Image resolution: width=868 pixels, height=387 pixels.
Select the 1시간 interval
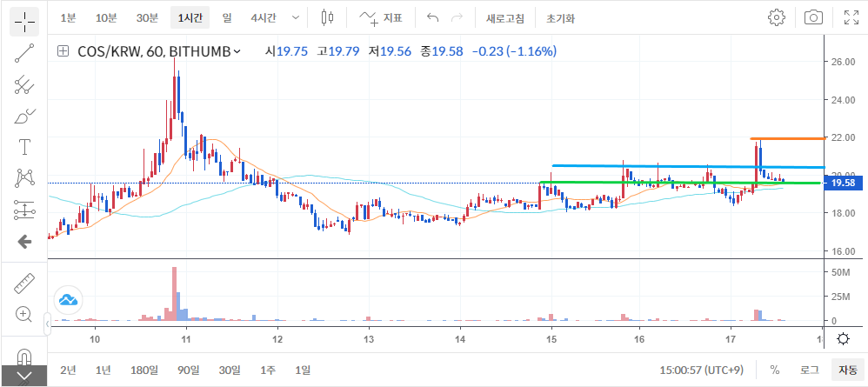pos(190,18)
